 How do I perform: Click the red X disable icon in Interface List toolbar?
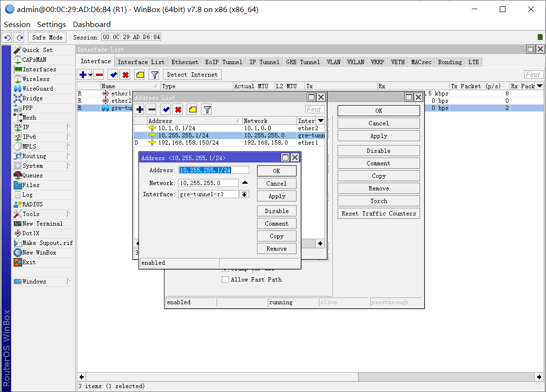click(126, 75)
